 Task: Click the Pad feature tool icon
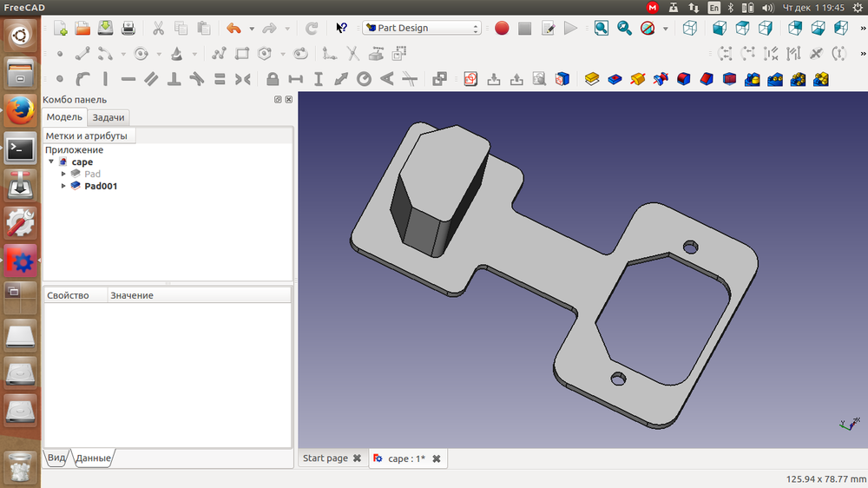click(x=592, y=79)
